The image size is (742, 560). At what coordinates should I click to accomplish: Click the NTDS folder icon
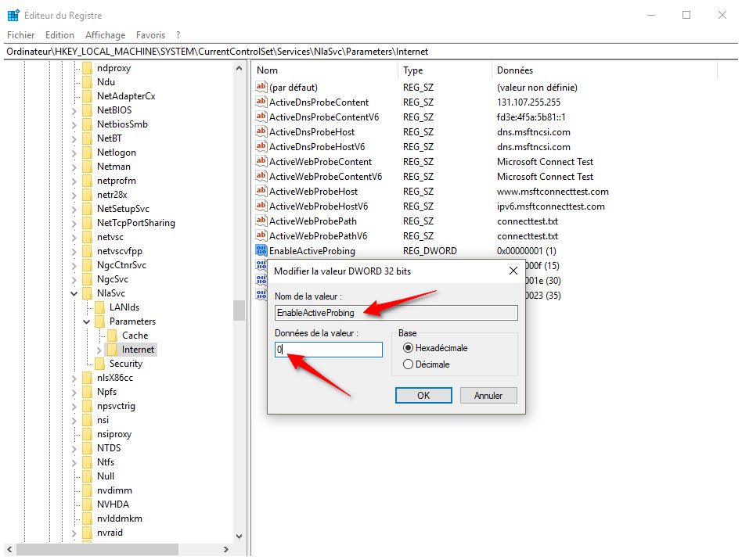click(x=87, y=448)
